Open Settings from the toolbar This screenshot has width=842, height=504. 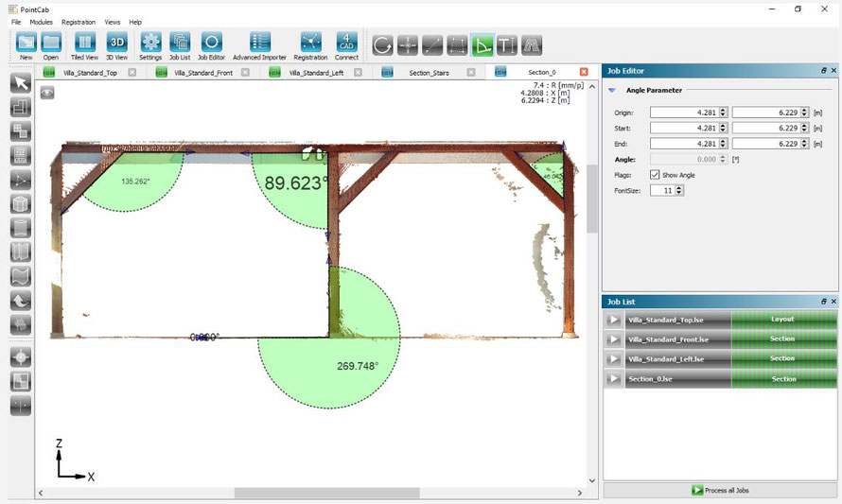pyautogui.click(x=150, y=43)
